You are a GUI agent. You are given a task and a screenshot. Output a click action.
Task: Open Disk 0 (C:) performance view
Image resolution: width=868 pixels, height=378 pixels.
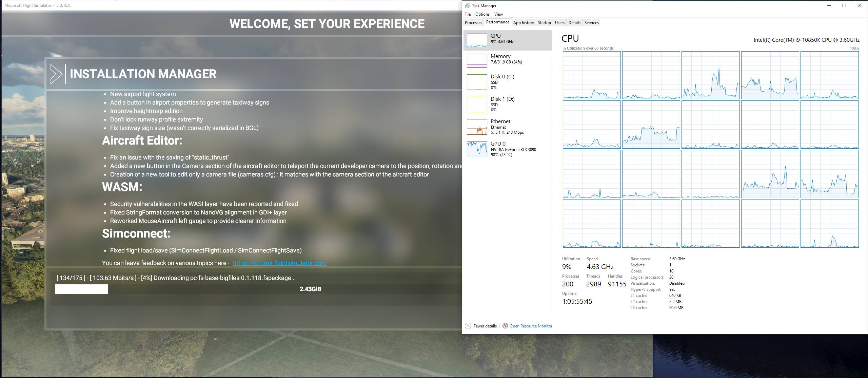pyautogui.click(x=477, y=82)
